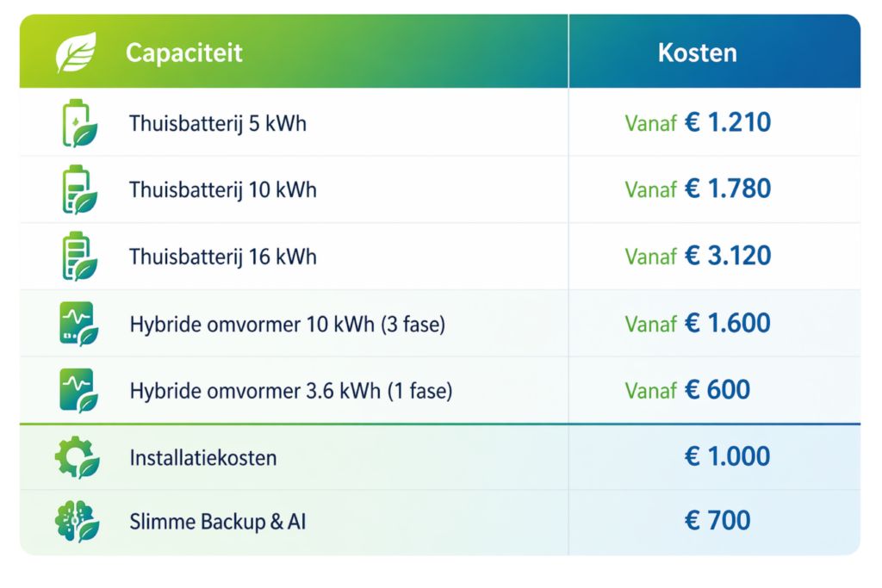
Task: Open the Thuisbatterij 10 kWh label
Action: pos(223,189)
